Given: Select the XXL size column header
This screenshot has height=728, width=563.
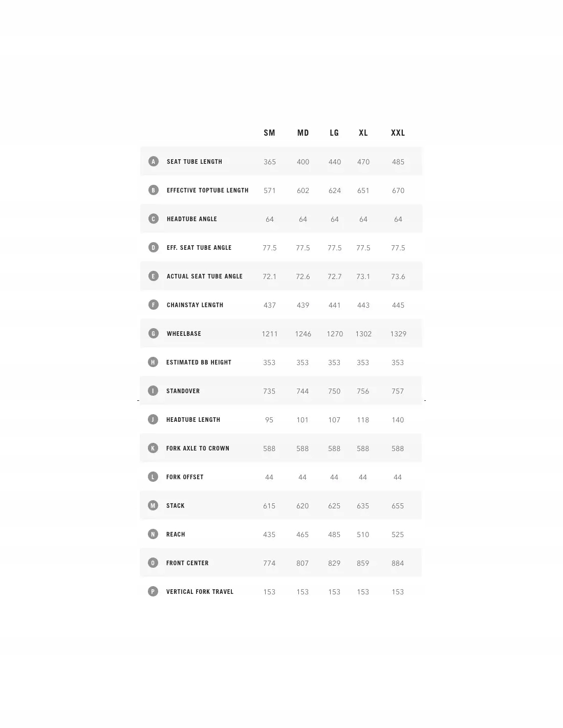Looking at the screenshot, I should [x=398, y=133].
